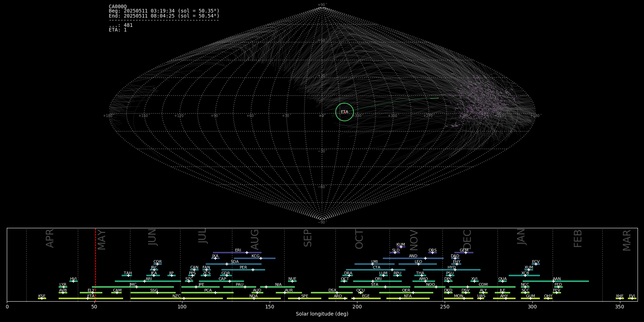Viewport: 644px width, 322px height.
Task: Click the NZC shower label
Action: pyautogui.click(x=176, y=296)
